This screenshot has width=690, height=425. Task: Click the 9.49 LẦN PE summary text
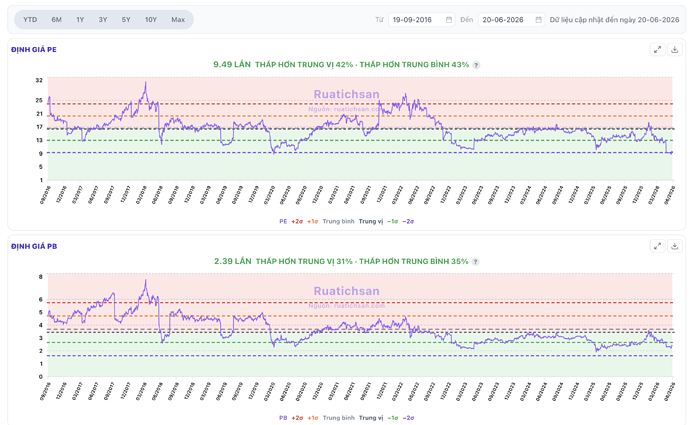click(232, 65)
